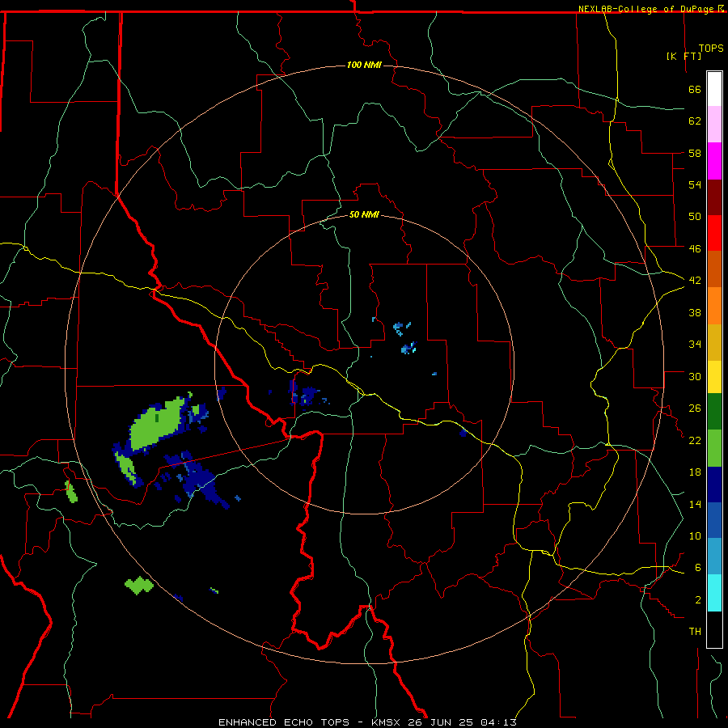Select the dark green legend swatch
This screenshot has width=728, height=728.
pos(714,412)
